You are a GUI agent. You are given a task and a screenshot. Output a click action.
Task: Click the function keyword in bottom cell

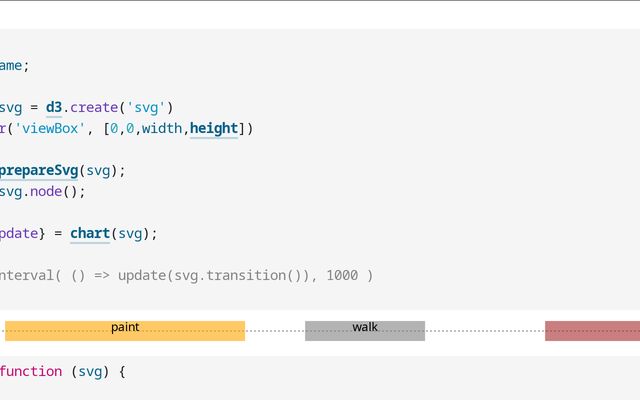[x=31, y=371]
